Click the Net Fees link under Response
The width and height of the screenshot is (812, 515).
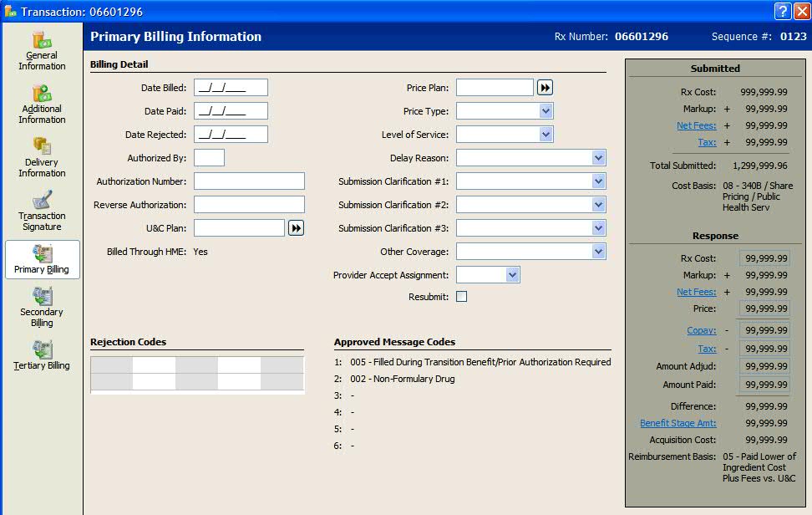(696, 292)
